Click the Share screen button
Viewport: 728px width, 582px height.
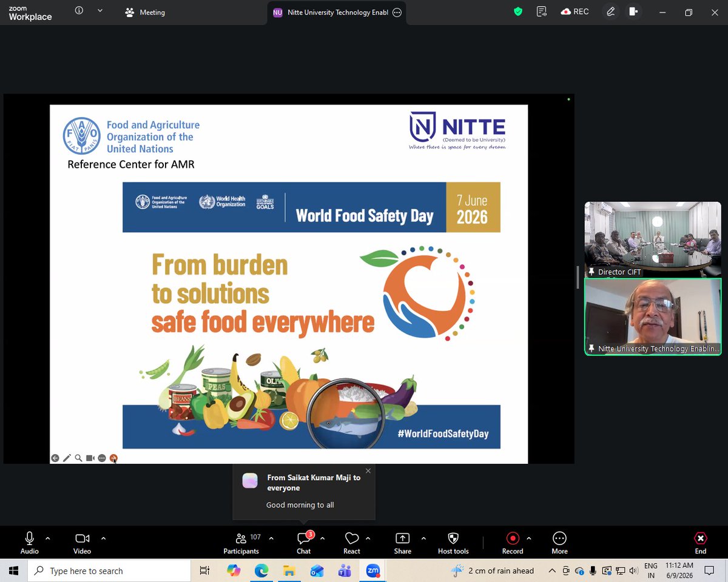click(x=402, y=543)
